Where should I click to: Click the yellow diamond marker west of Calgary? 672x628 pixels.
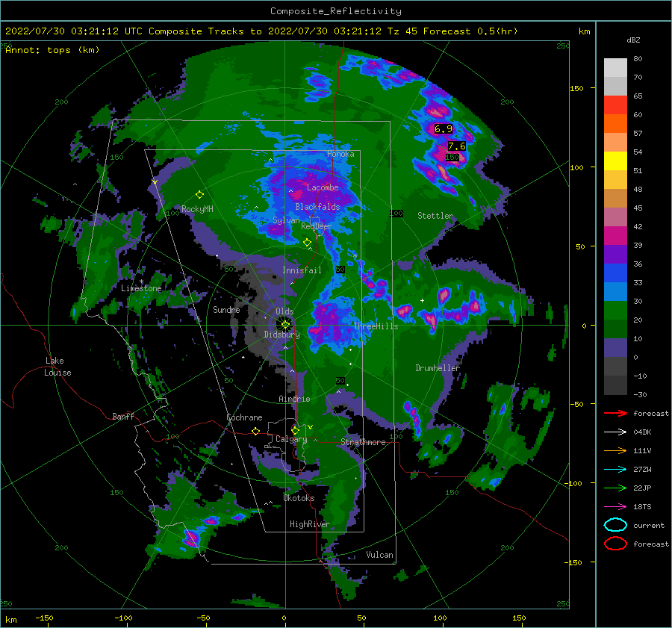(x=256, y=431)
